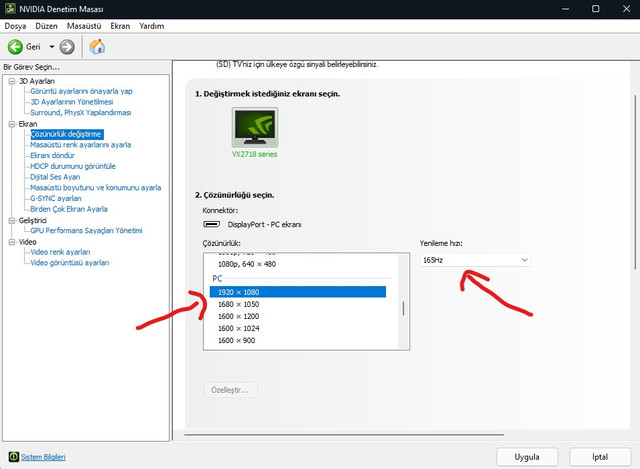Click the NVIDIA Denetim Masası title icon
Image resolution: width=640 pixels, height=469 pixels.
[10, 8]
